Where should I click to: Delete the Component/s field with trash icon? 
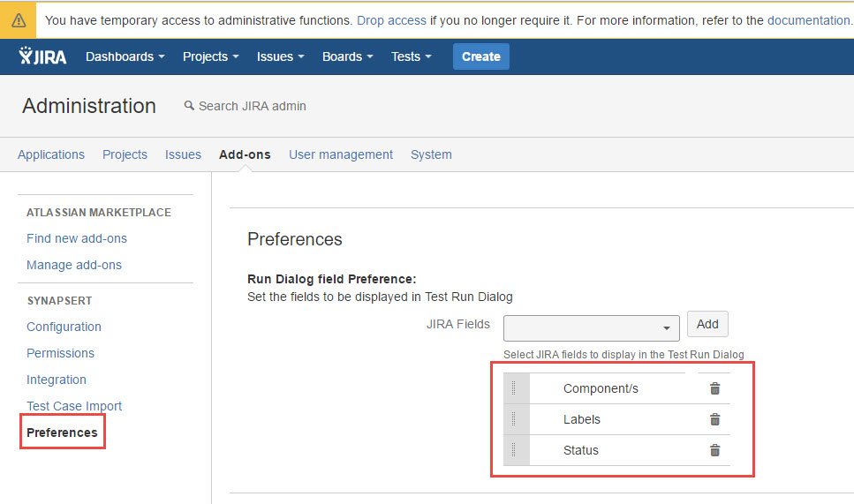click(x=715, y=388)
